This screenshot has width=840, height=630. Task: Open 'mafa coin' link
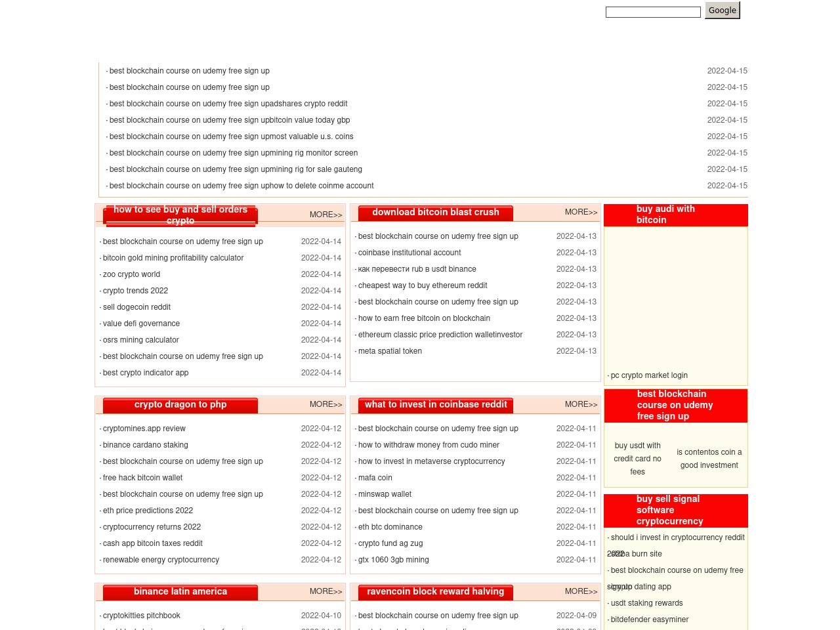[x=375, y=478]
